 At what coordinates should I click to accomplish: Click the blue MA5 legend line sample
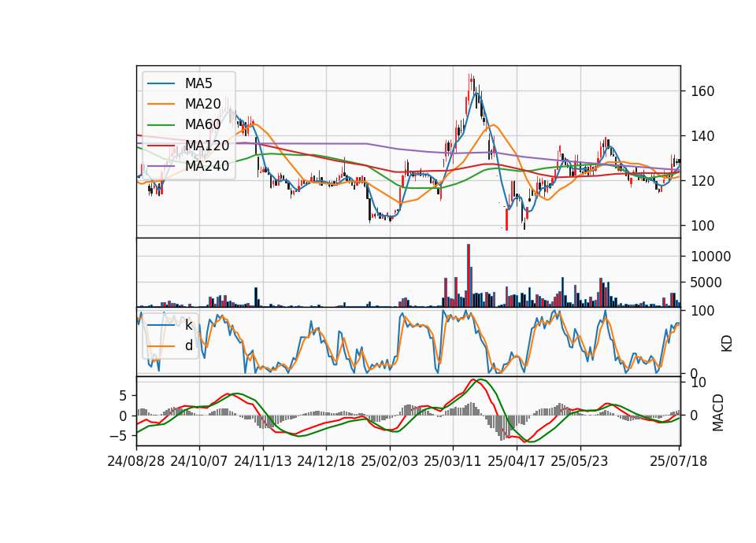point(161,83)
